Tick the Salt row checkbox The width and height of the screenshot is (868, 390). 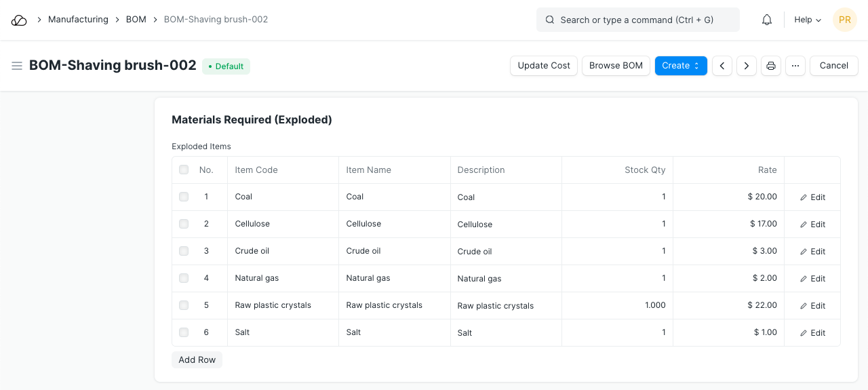184,332
